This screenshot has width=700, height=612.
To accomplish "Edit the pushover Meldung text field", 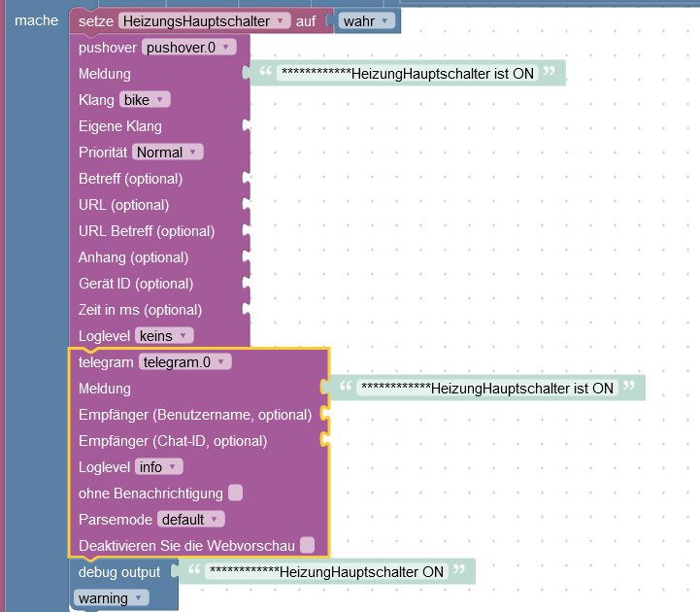I will click(x=408, y=73).
